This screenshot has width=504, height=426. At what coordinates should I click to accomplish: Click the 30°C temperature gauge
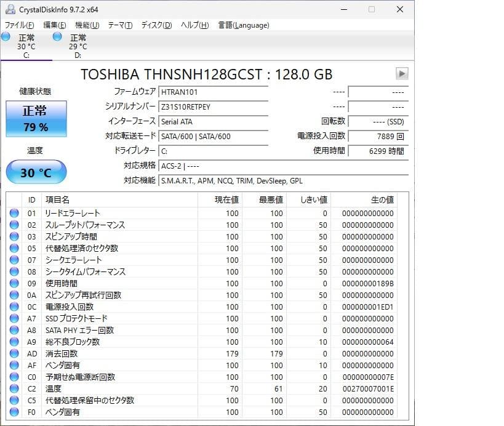pyautogui.click(x=36, y=172)
